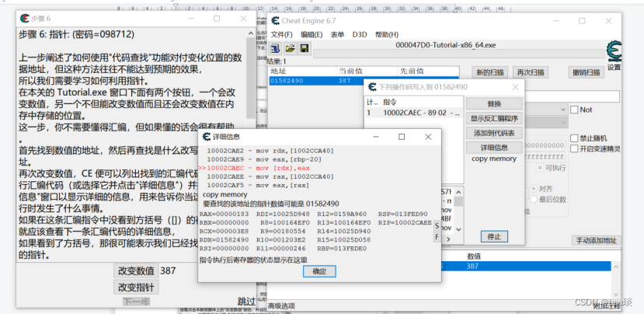
Task: Click the 指令 column header
Action: tap(422, 102)
